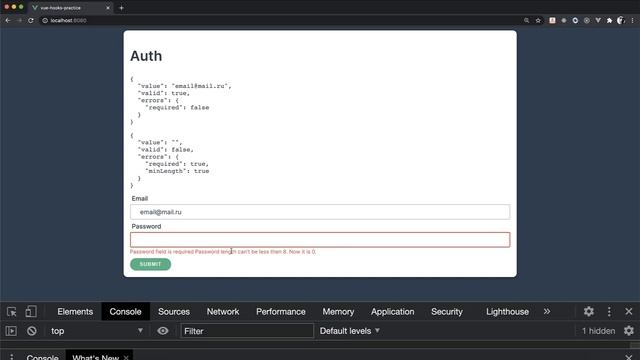The height and width of the screenshot is (360, 640).
Task: Open the Default levels dropdown
Action: (350, 331)
